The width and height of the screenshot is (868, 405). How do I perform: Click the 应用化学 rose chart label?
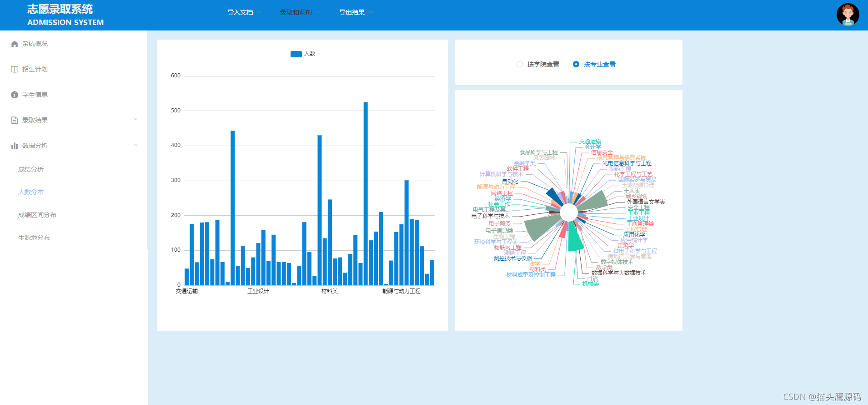tap(634, 235)
